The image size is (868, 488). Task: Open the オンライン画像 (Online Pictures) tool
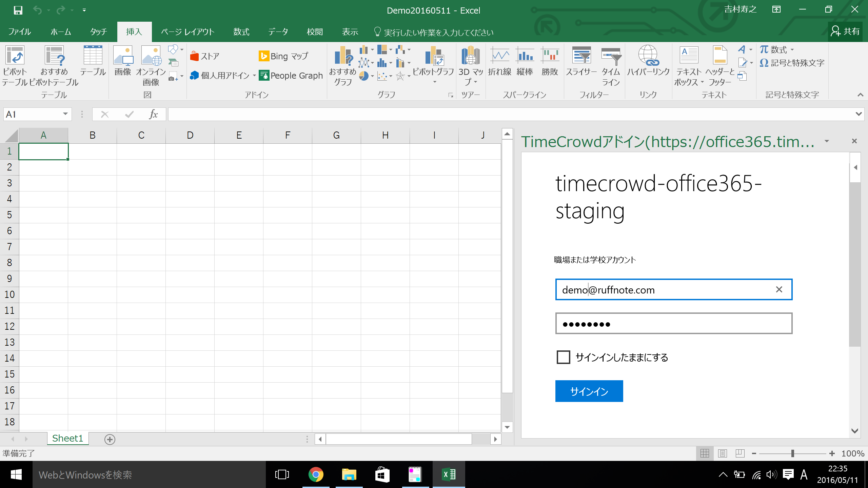click(x=151, y=66)
